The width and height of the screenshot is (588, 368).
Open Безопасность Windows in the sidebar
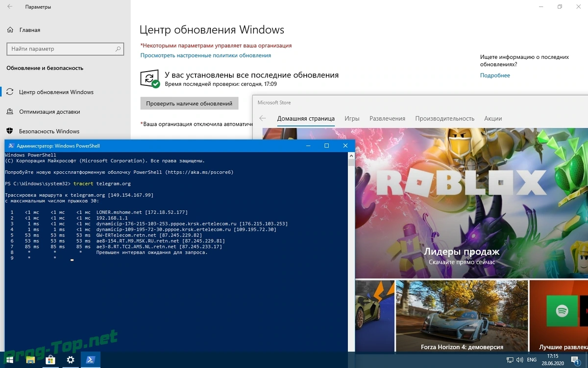(49, 131)
